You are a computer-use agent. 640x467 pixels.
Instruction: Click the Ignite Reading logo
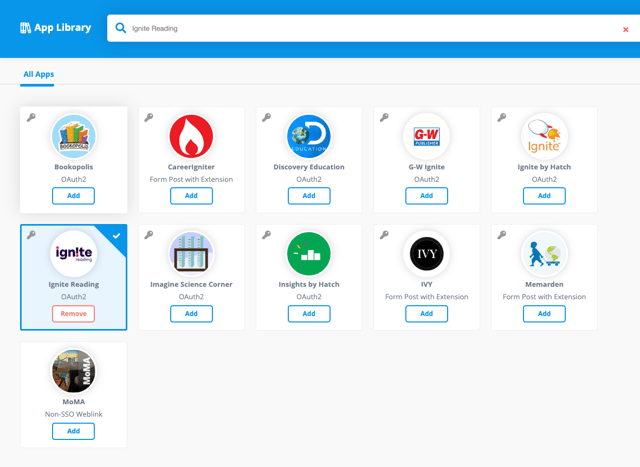tap(73, 254)
